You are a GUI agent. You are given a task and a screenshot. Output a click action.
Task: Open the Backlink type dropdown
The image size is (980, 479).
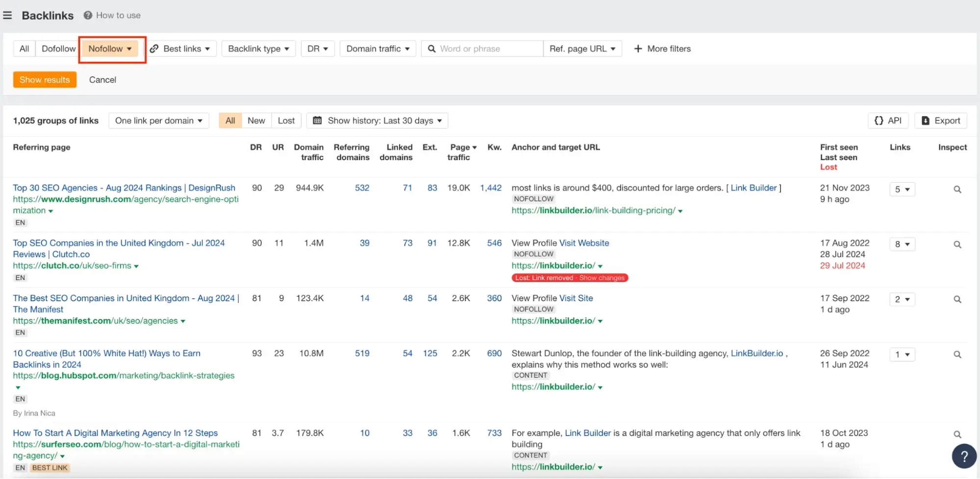[x=258, y=48]
